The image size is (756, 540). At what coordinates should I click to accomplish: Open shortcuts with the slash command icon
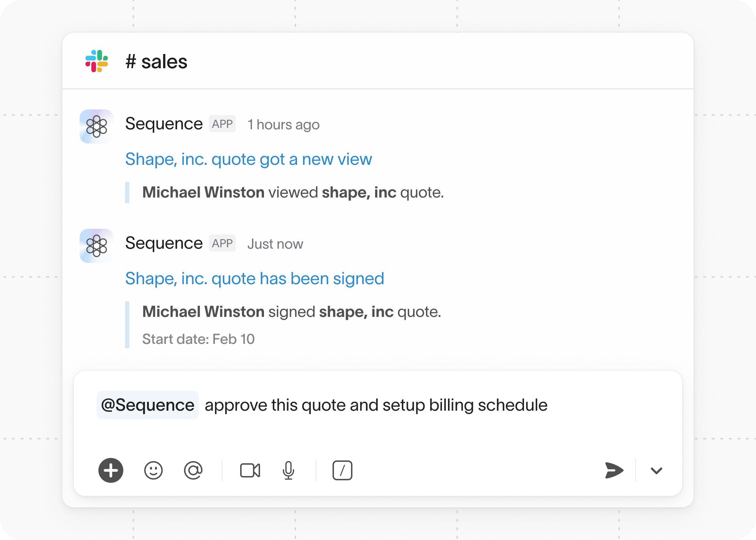(x=342, y=471)
